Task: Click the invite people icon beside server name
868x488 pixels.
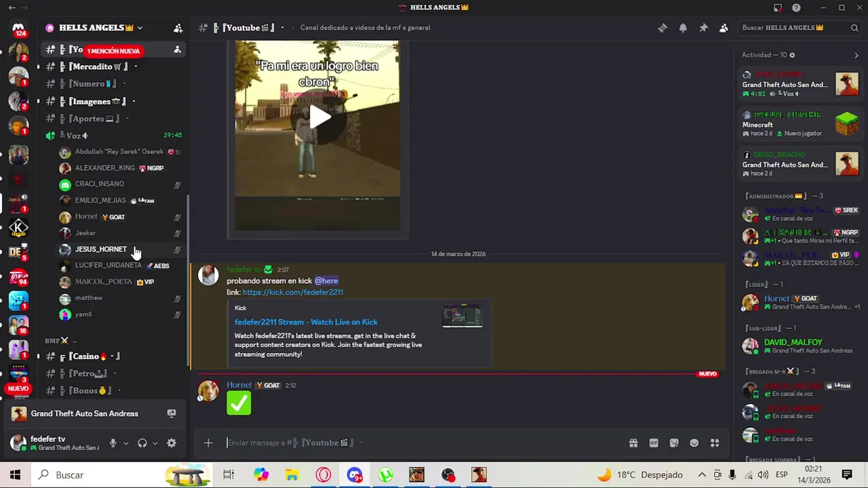Action: 178,28
